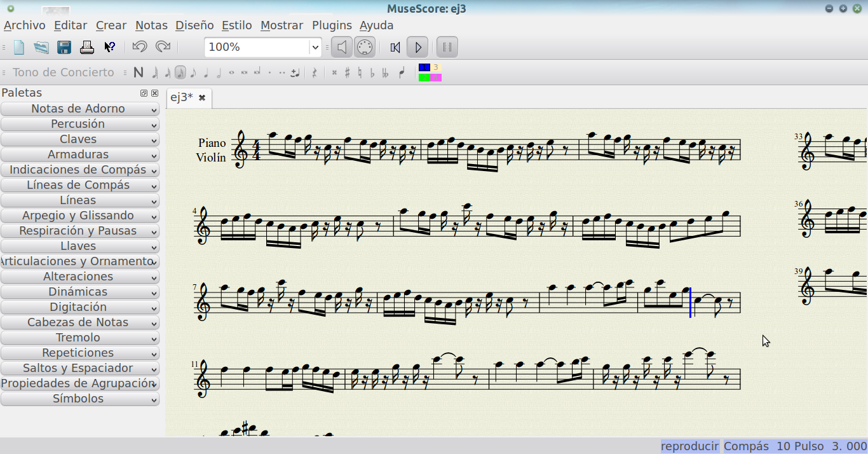Viewport: 868px width, 454px height.
Task: Expand the Indicaciones de Compás palette
Action: pos(79,170)
